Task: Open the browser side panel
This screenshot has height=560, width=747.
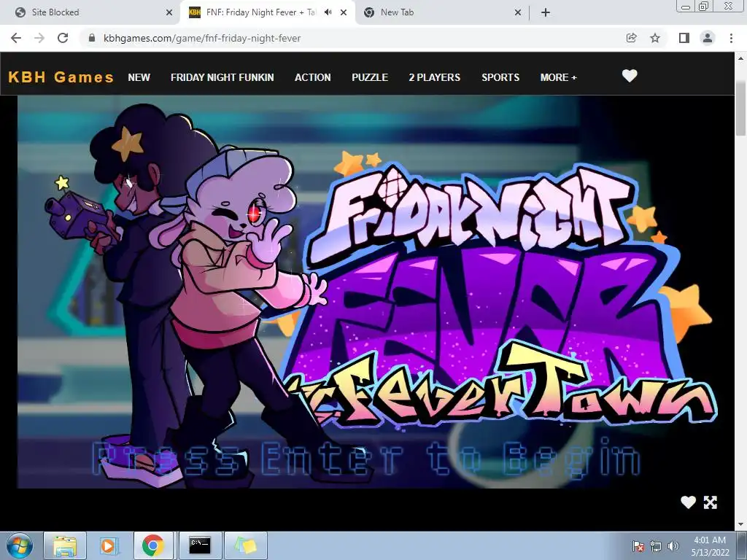Action: tap(684, 38)
